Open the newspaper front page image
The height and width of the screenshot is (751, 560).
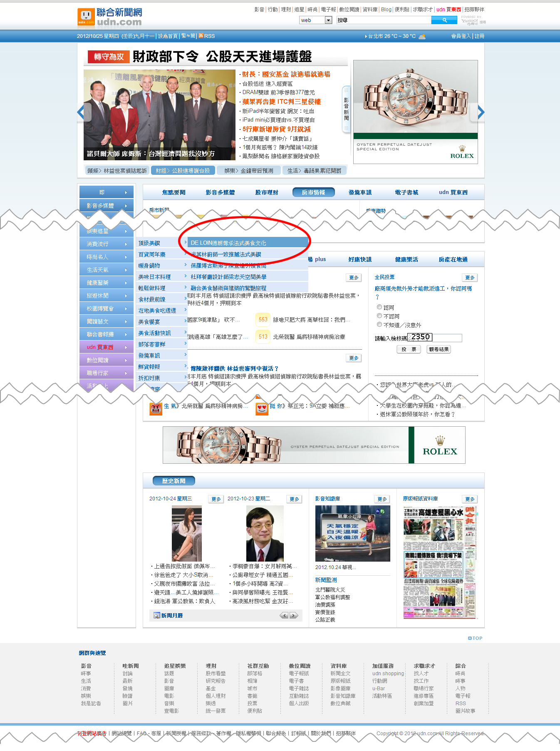click(439, 562)
